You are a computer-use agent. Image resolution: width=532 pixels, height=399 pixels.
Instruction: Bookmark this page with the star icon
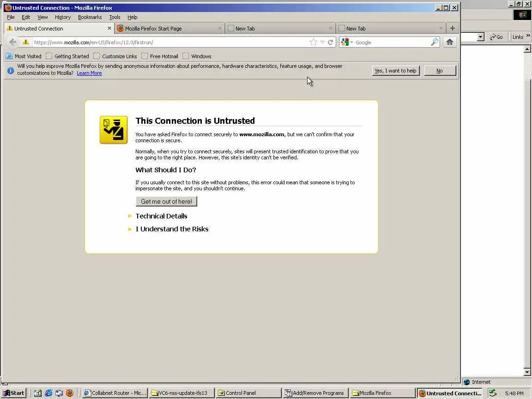point(314,42)
